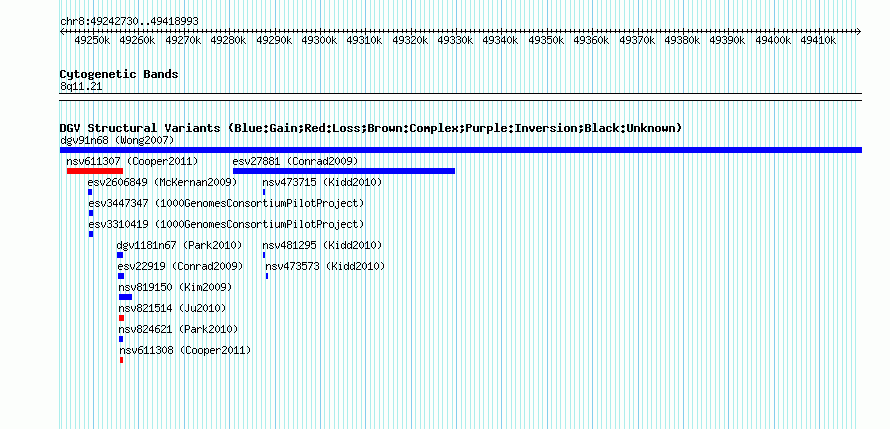
Task: Select the red nsv821514 loss marker
Action: click(x=121, y=318)
